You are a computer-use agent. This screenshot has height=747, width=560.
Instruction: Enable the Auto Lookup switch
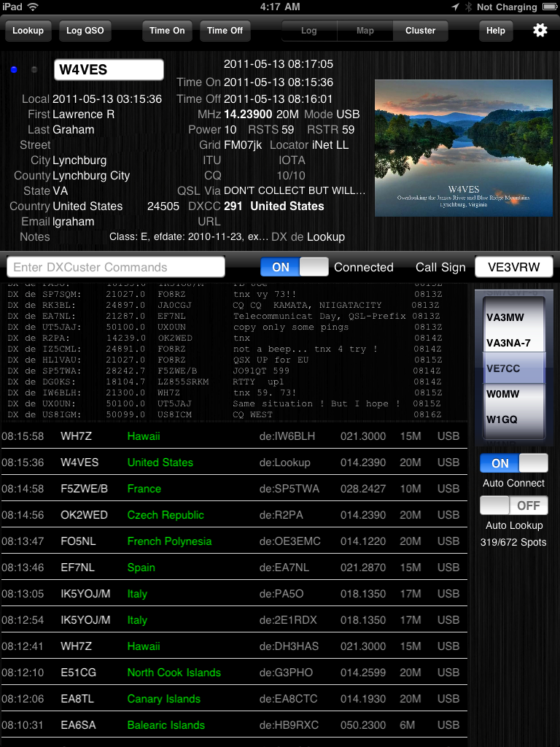pos(513,506)
